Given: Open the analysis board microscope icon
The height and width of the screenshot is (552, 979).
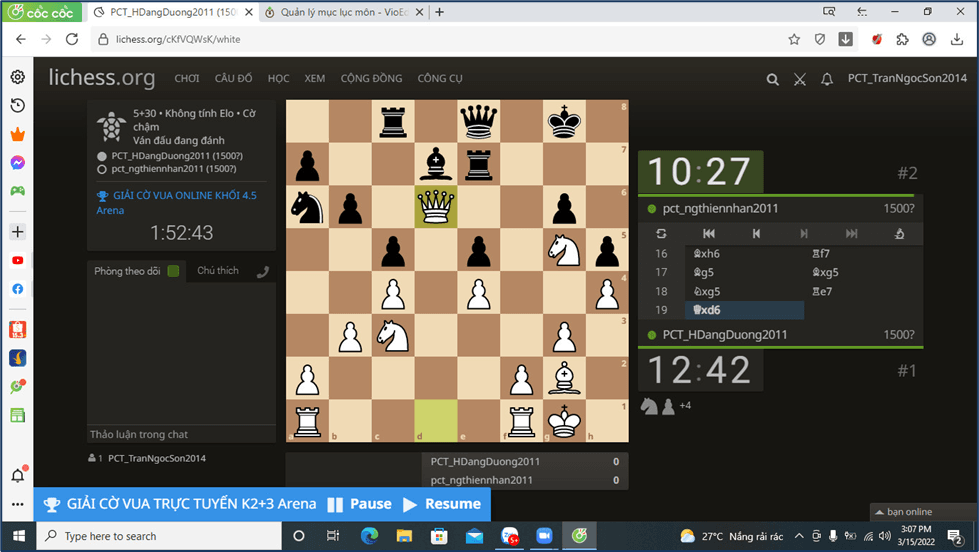Looking at the screenshot, I should [899, 233].
